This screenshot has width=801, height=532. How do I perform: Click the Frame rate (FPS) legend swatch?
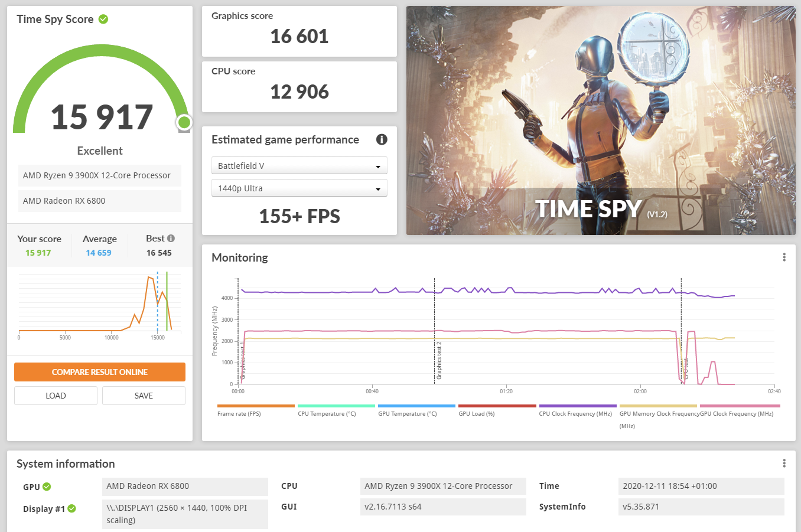tap(256, 406)
